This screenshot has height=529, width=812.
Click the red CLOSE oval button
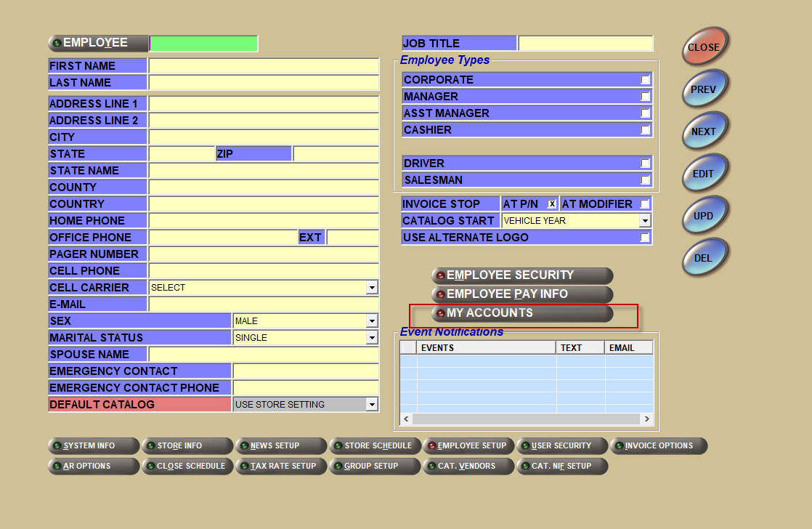point(703,47)
